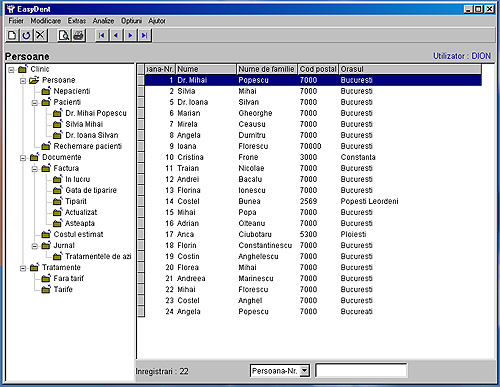Click the EasyDent title bar app icon
Image resolution: width=500 pixels, height=387 pixels.
[x=11, y=9]
